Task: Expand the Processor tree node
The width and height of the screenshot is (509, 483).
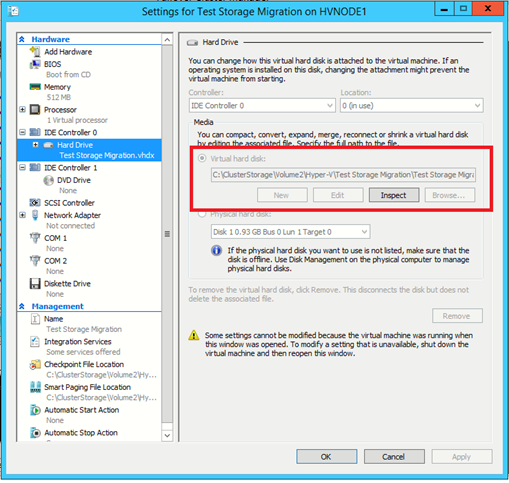Action: click(x=22, y=109)
